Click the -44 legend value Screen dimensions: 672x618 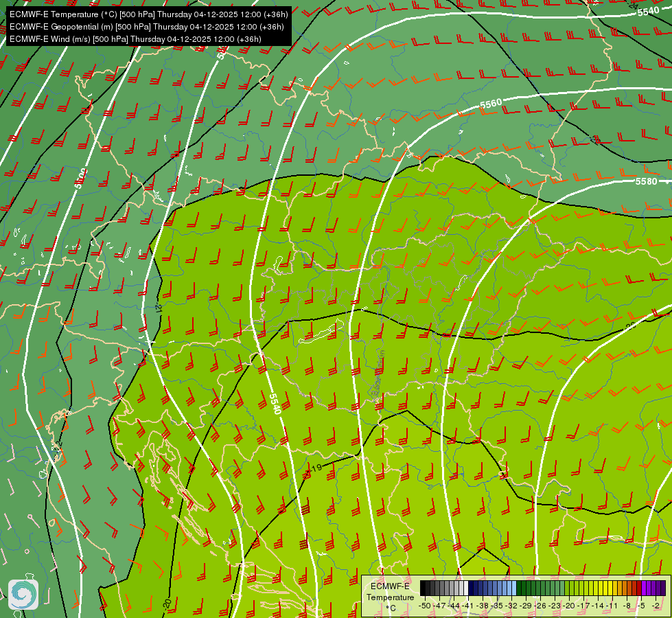454,606
